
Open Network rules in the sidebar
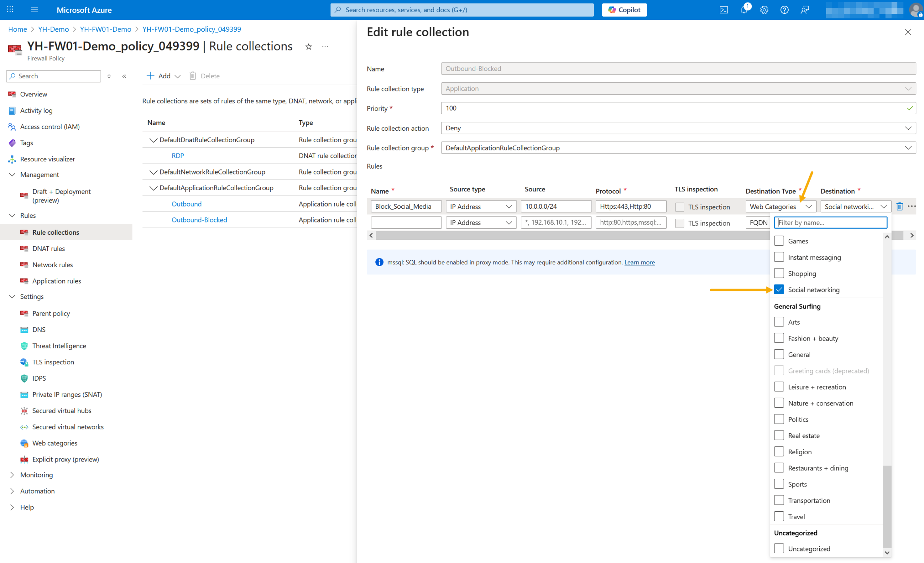52,264
